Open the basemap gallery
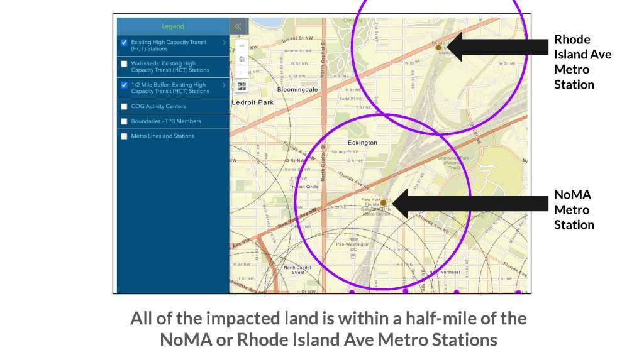Viewport: 644px width, 362px height. click(242, 86)
